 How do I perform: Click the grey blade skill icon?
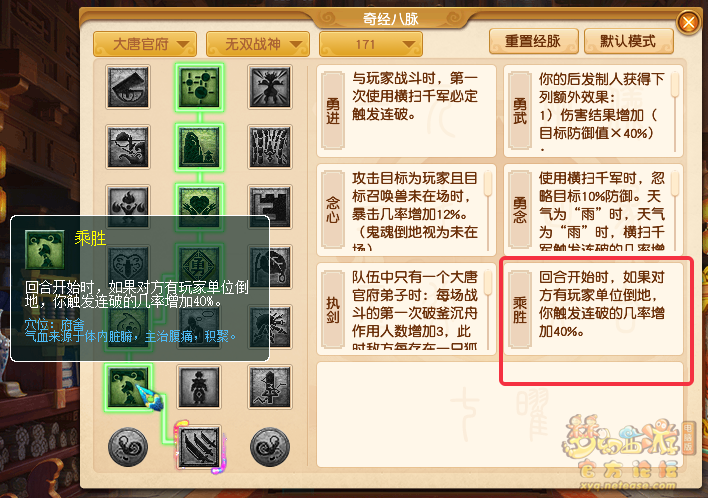pos(128,87)
